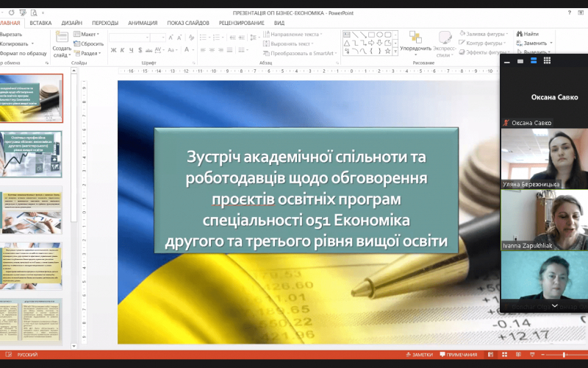Viewport: 588px width, 368px height.
Task: Open the ВИД tab
Action: pos(279,23)
